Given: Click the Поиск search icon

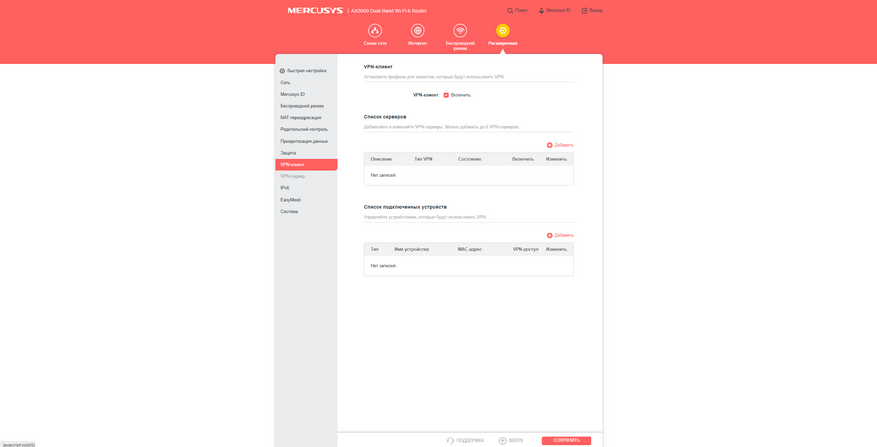Looking at the screenshot, I should click(510, 11).
